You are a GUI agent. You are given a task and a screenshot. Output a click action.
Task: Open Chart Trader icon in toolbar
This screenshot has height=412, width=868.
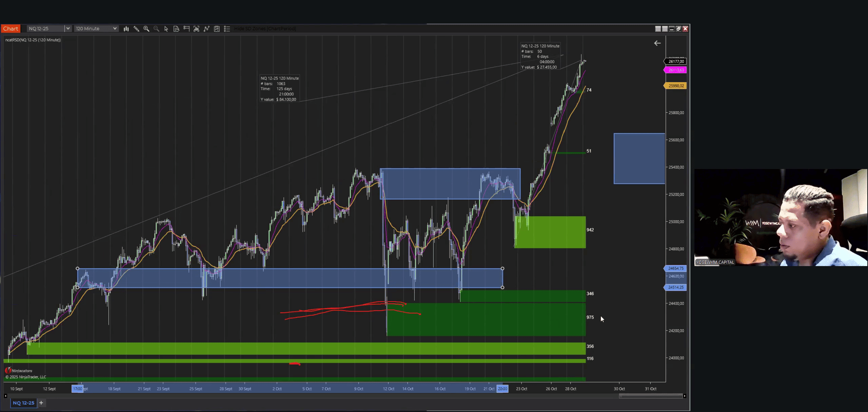click(x=186, y=29)
